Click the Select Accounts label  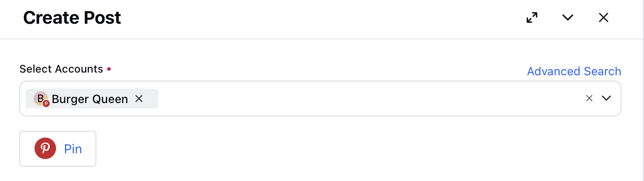61,69
